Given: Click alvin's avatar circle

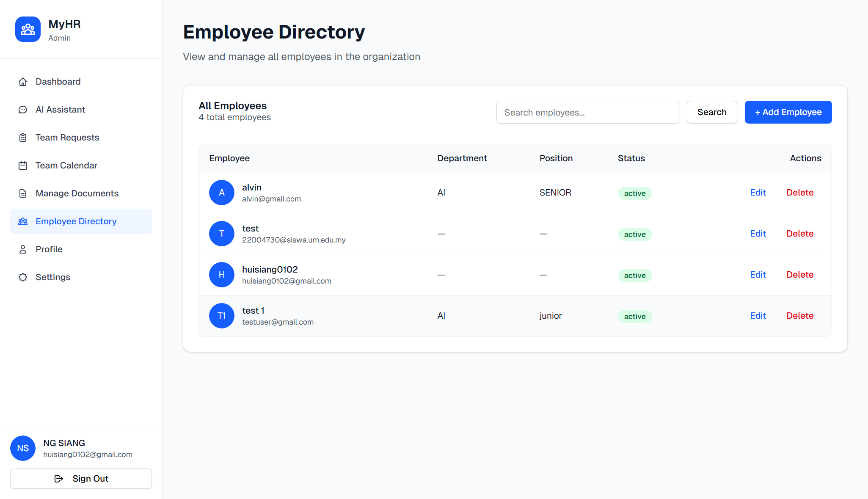Looking at the screenshot, I should 222,193.
